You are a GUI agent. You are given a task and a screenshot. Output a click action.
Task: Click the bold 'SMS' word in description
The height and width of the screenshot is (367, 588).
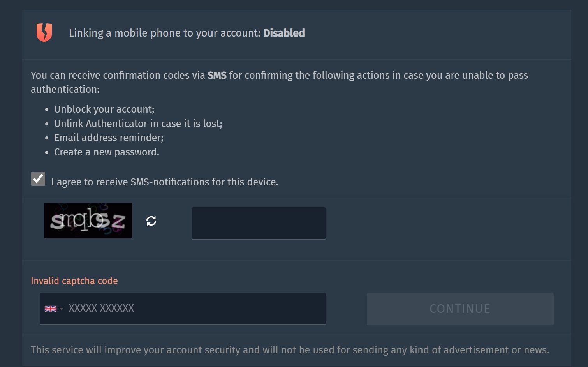click(x=217, y=75)
